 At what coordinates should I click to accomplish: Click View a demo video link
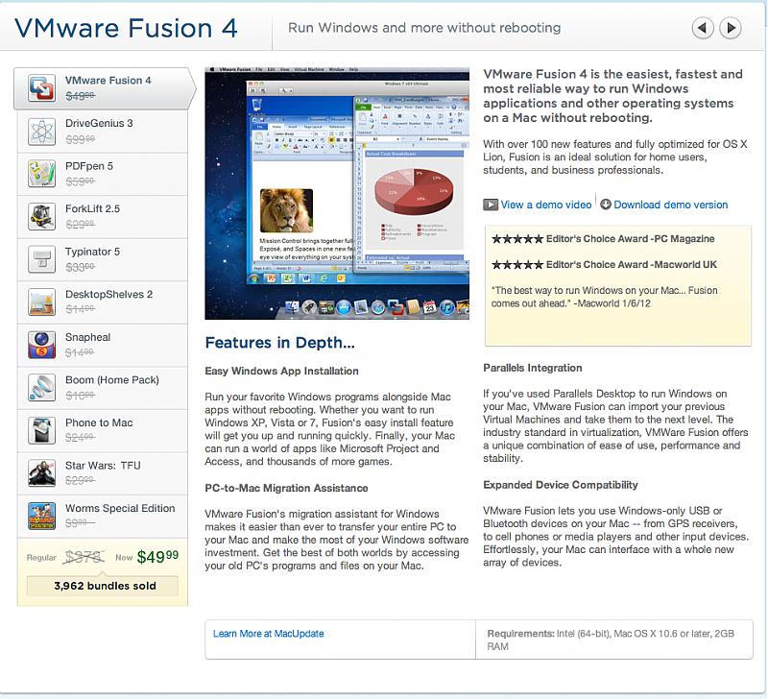545,205
